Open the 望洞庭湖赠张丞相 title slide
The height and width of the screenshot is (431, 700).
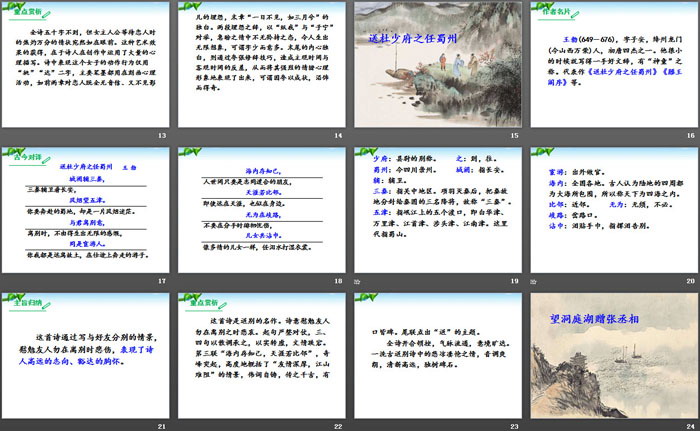(611, 355)
